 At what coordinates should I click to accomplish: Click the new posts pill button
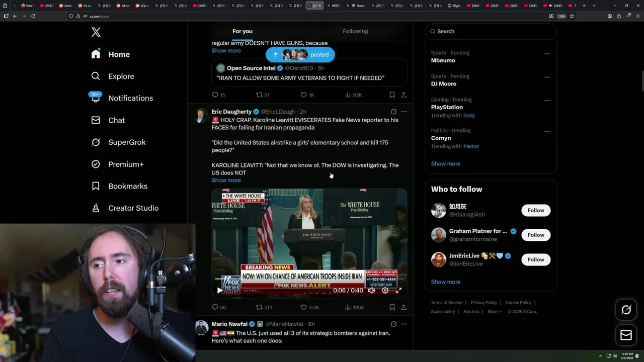coord(300,54)
